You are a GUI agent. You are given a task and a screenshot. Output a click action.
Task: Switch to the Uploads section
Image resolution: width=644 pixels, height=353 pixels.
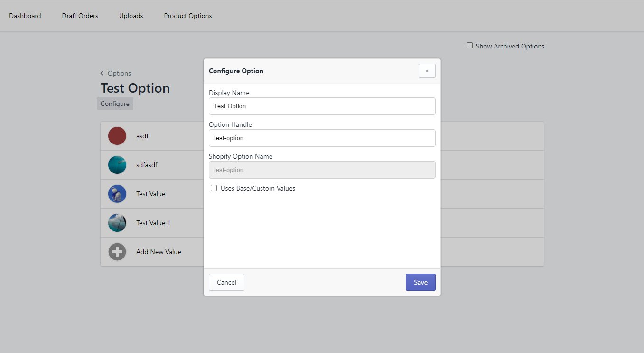[x=131, y=16]
